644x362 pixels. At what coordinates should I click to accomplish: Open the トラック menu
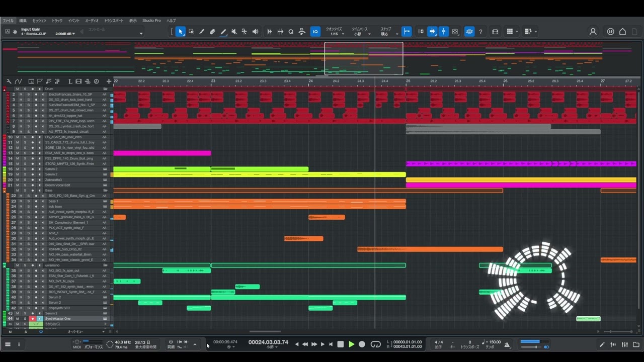pyautogui.click(x=57, y=21)
